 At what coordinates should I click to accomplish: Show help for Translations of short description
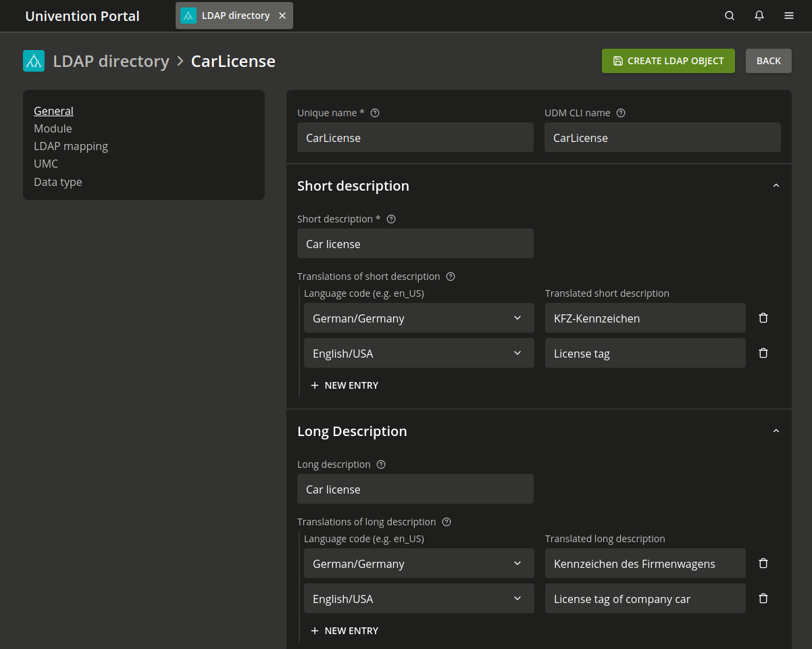point(451,277)
